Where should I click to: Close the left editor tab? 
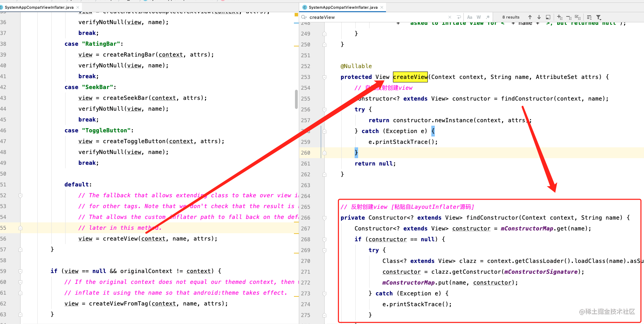click(x=78, y=7)
